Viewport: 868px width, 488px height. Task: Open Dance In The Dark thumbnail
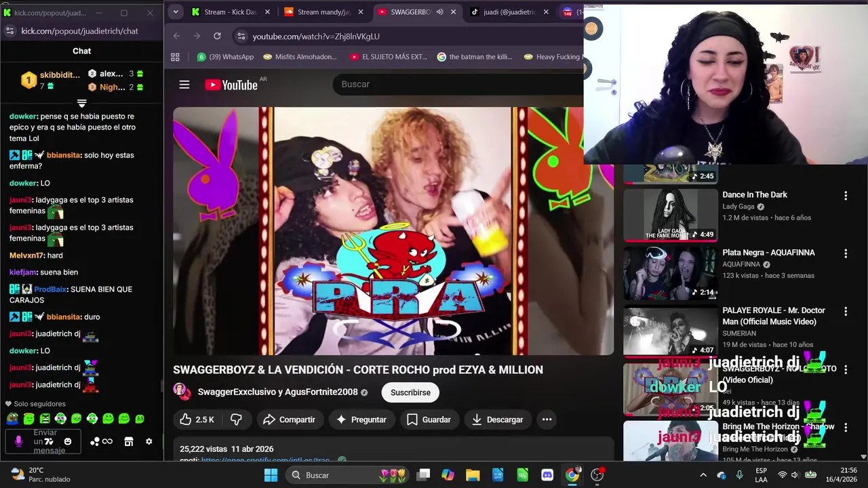click(x=671, y=215)
